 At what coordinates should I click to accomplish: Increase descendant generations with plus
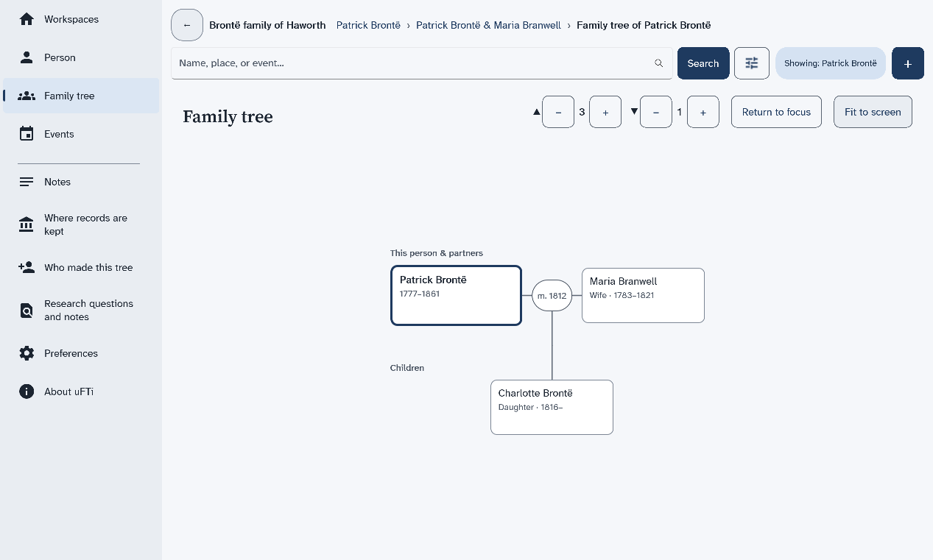pos(703,112)
